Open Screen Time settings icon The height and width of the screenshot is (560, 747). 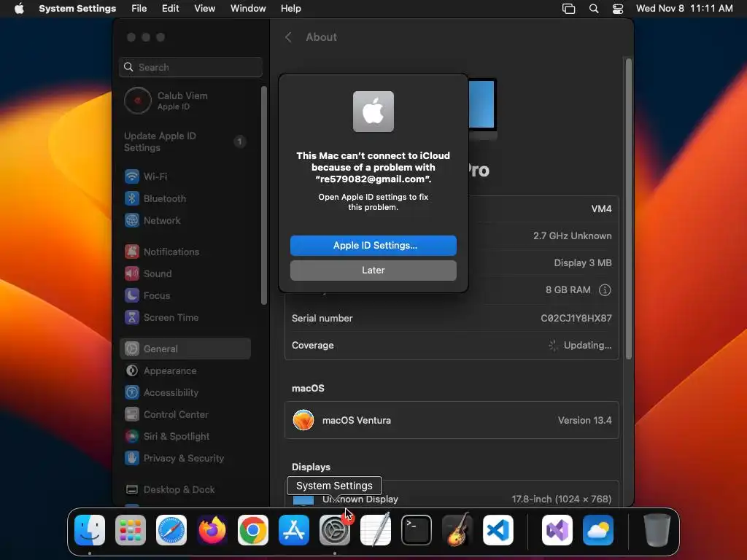(132, 317)
